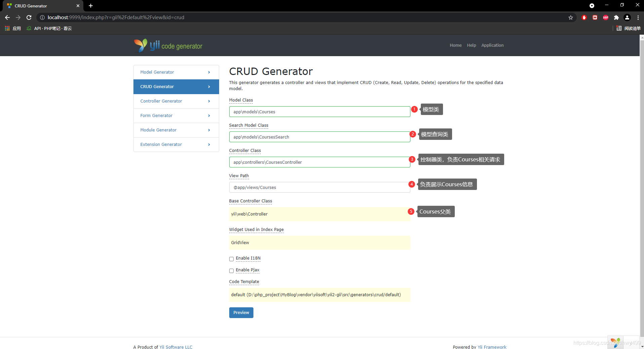Click the Base Controller Class label
The width and height of the screenshot is (644, 349).
[x=251, y=201]
